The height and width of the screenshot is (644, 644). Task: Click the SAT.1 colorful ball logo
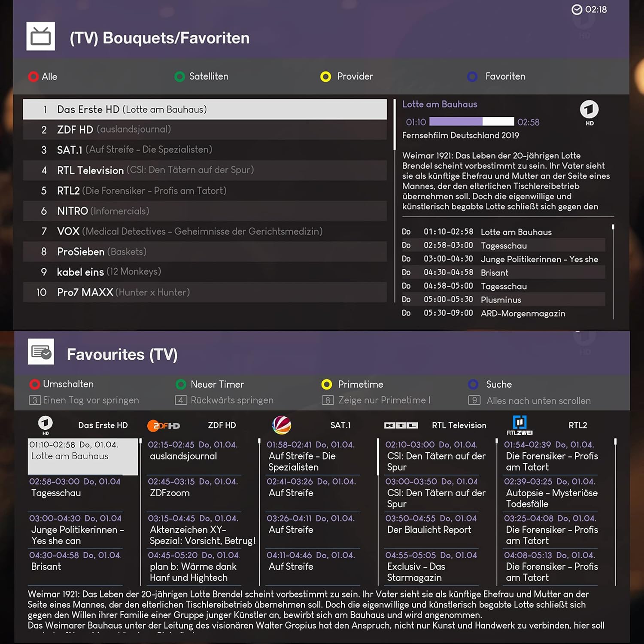[282, 425]
